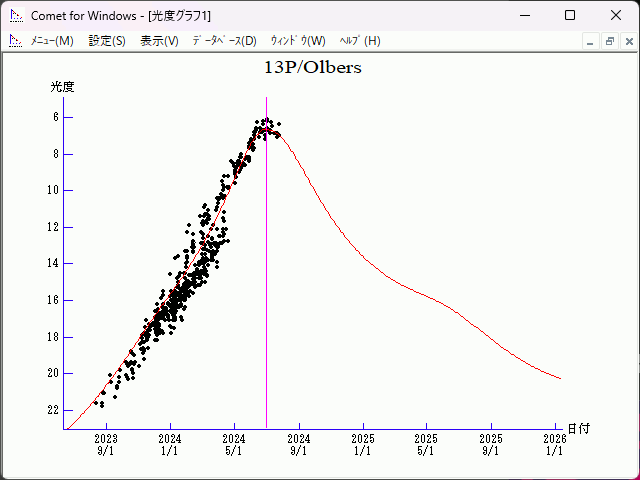Click magnitude value 12 on vertical axis

53,227
